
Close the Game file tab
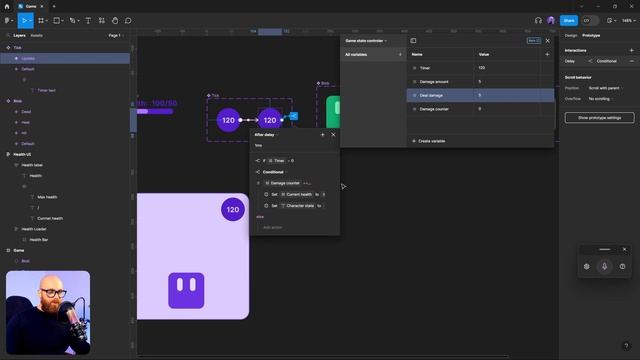tap(42, 7)
